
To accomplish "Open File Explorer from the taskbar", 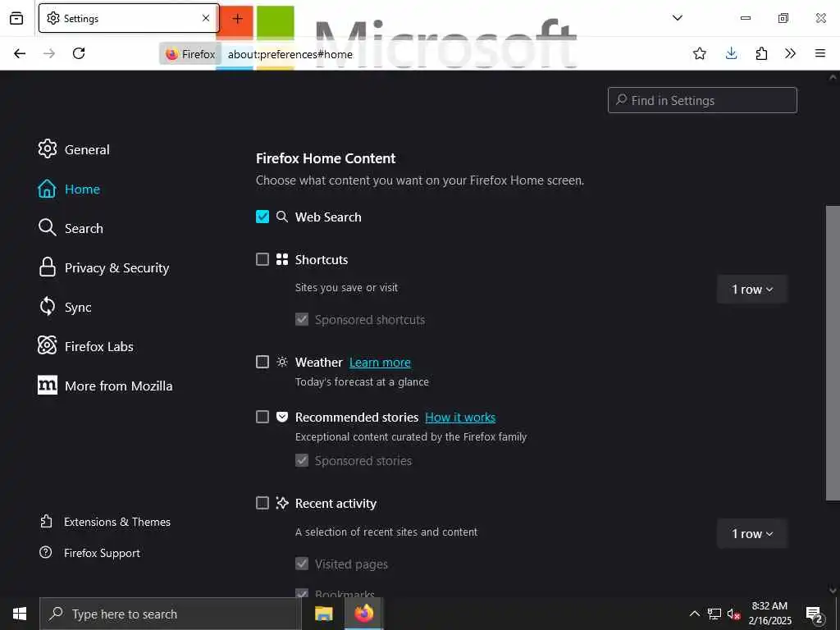I will pyautogui.click(x=323, y=614).
